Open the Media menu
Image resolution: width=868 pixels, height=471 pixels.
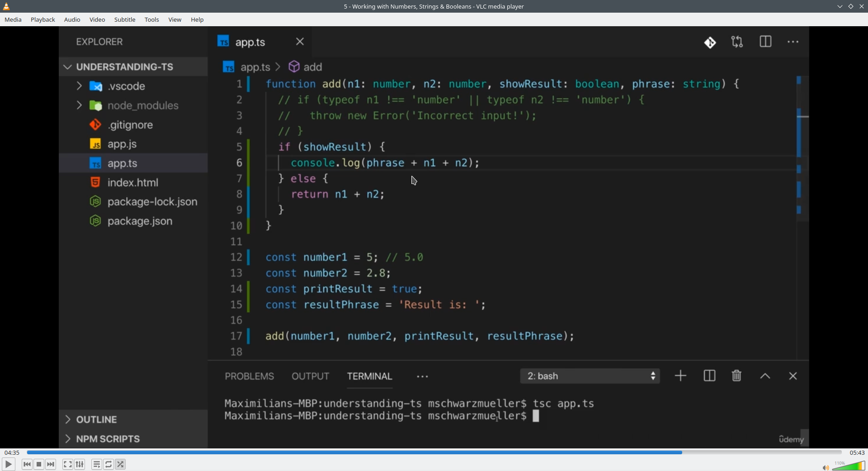click(x=13, y=20)
